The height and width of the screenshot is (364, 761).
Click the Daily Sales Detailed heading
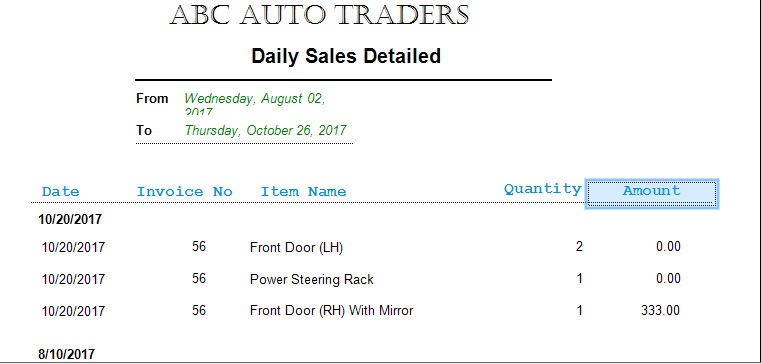pos(346,56)
